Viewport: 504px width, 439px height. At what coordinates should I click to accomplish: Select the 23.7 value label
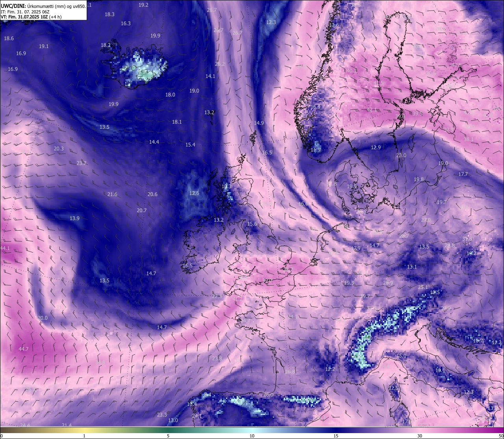coord(82,163)
